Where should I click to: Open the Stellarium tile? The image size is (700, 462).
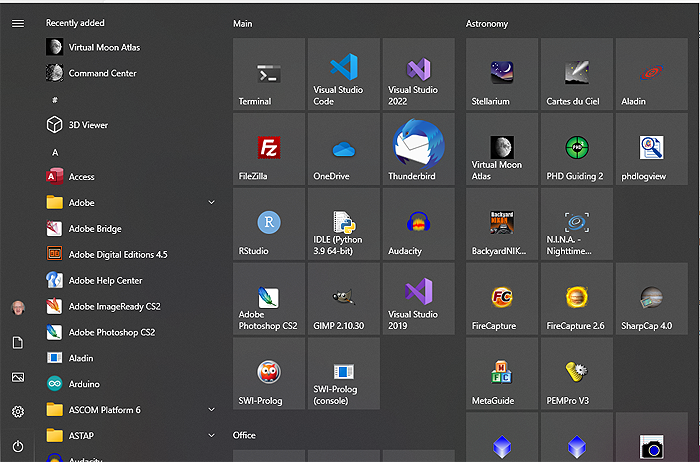pyautogui.click(x=502, y=74)
